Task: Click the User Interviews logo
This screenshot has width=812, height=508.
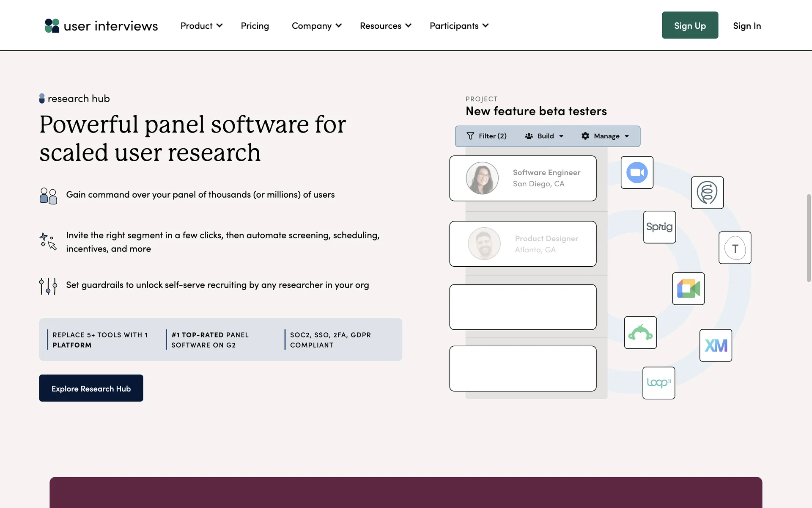Action: (x=101, y=26)
